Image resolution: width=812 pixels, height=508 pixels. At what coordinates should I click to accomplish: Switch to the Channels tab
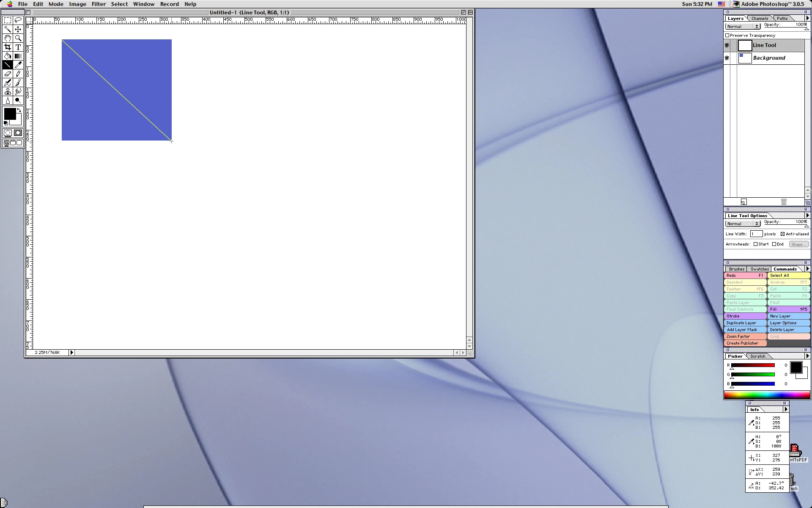tap(760, 19)
